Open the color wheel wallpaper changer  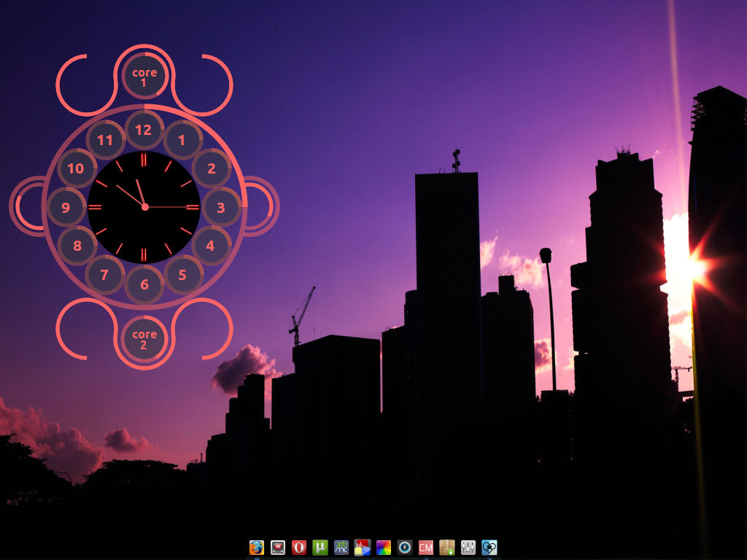pyautogui.click(x=382, y=547)
